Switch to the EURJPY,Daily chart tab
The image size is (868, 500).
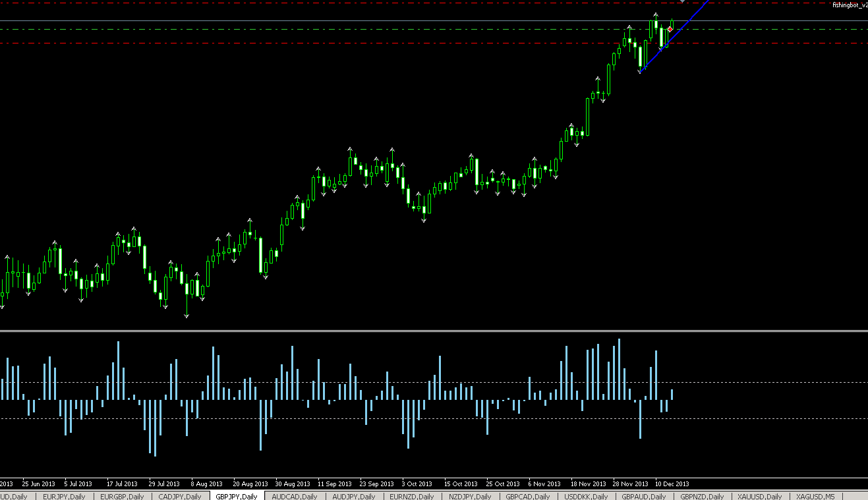click(x=65, y=496)
